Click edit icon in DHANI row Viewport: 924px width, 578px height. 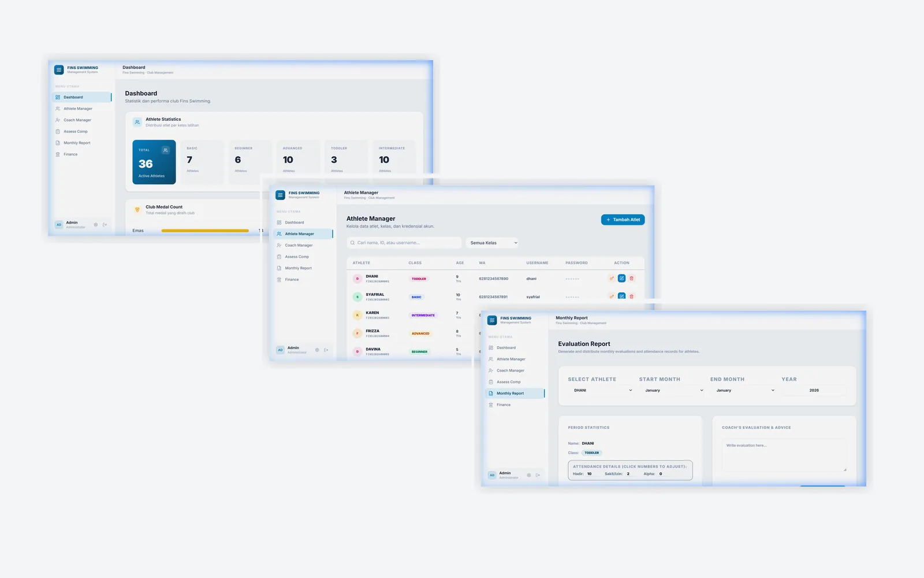(621, 279)
